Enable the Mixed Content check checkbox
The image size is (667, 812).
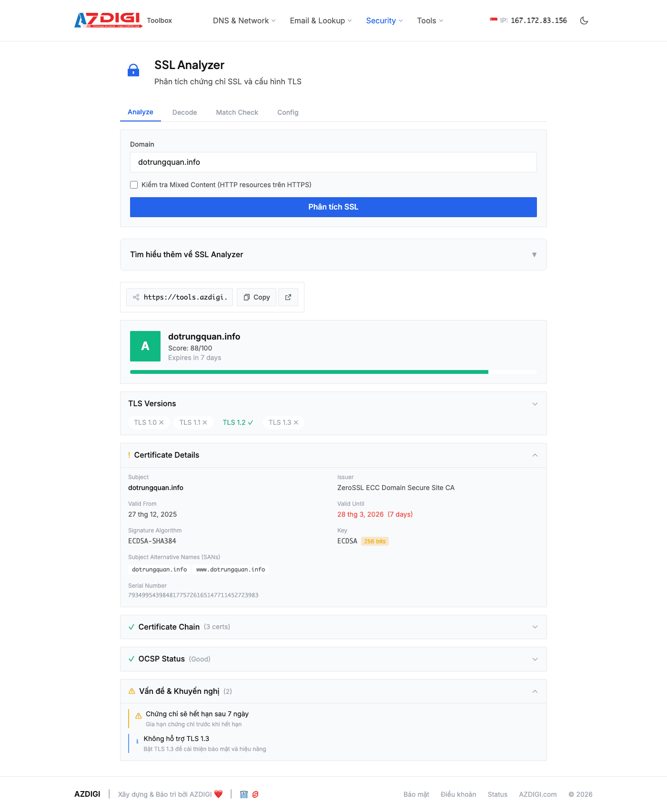point(134,185)
